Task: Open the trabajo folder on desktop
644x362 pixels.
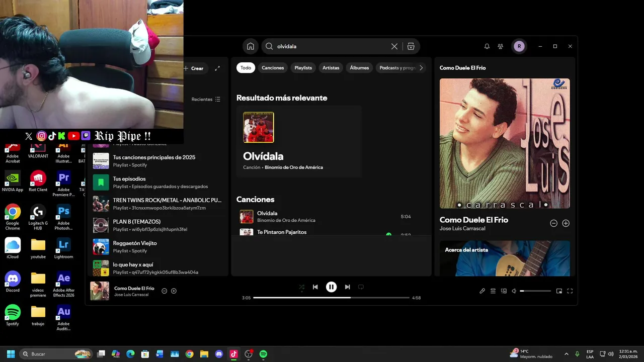Action: [x=38, y=315]
